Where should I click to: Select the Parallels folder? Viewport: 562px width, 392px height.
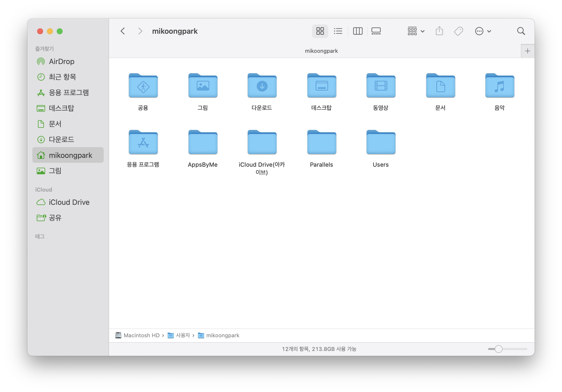pyautogui.click(x=321, y=142)
